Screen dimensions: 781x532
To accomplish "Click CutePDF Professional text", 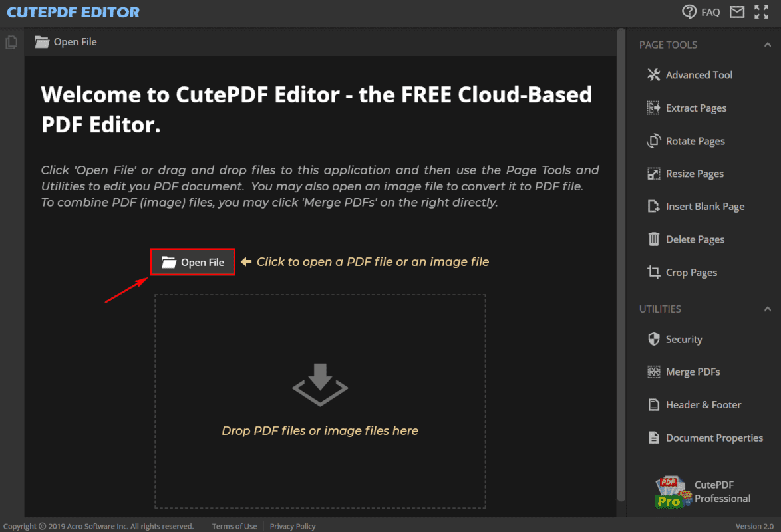I will point(722,491).
